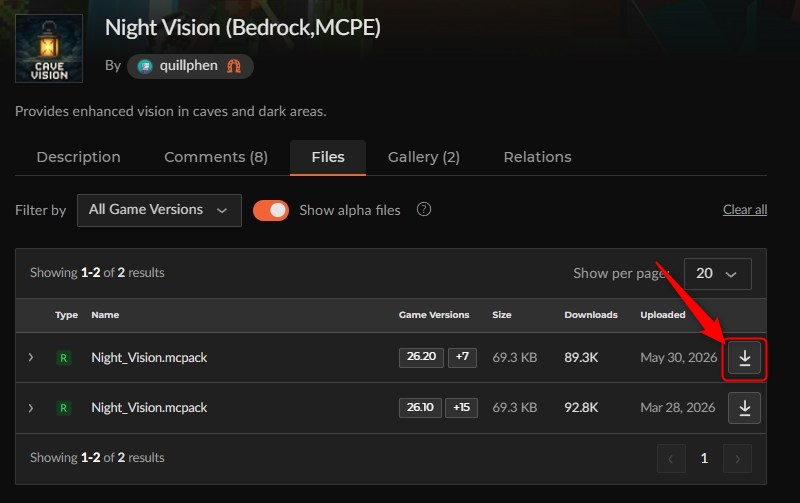Expand the Mar 28, 2026 file row
This screenshot has width=800, height=503.
(31, 408)
